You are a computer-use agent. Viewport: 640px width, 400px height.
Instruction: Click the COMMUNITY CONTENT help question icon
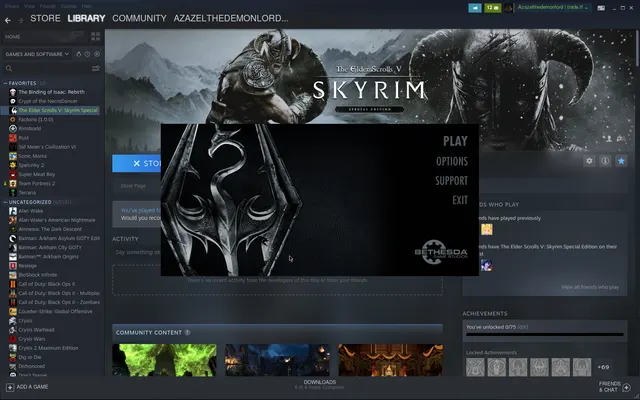[187, 332]
